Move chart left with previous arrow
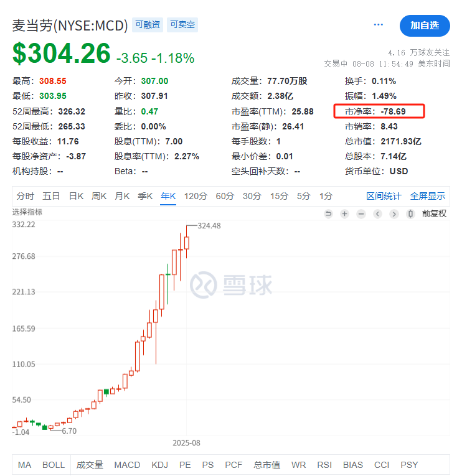The image size is (467, 476). pos(377,213)
